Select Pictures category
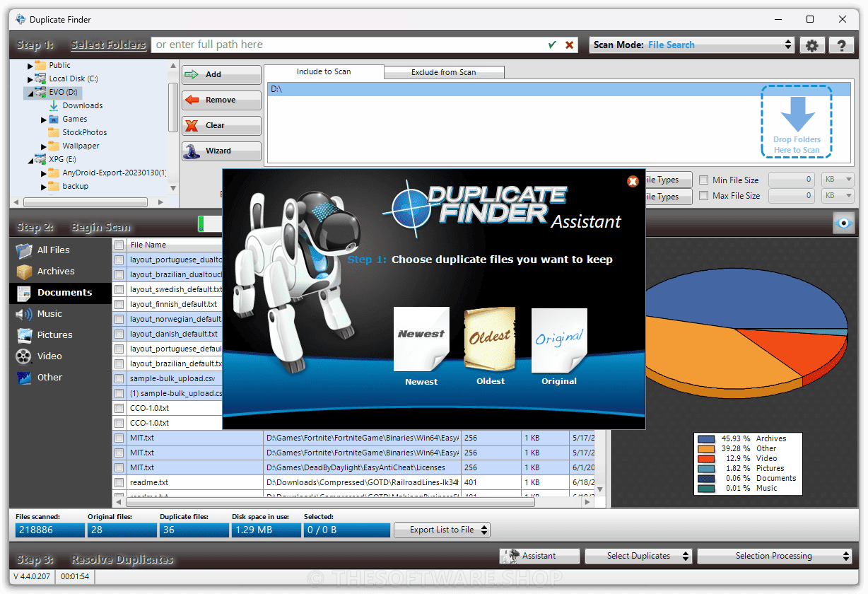The height and width of the screenshot is (594, 868). click(x=60, y=334)
